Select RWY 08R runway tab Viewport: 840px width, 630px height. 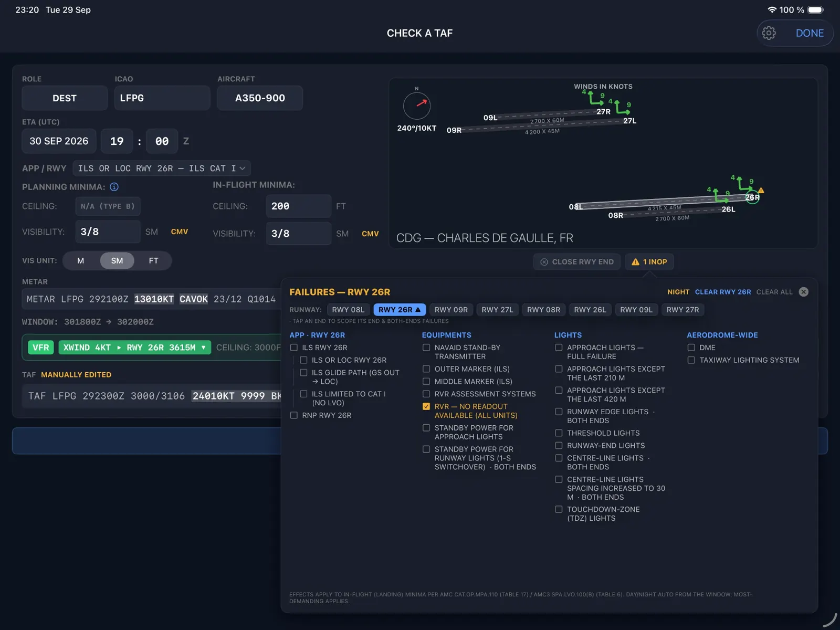[543, 310]
